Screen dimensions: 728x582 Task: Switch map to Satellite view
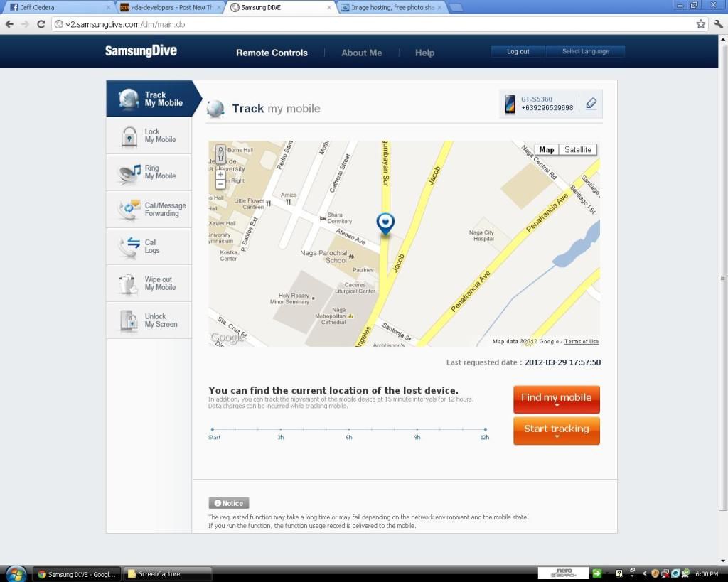(577, 149)
